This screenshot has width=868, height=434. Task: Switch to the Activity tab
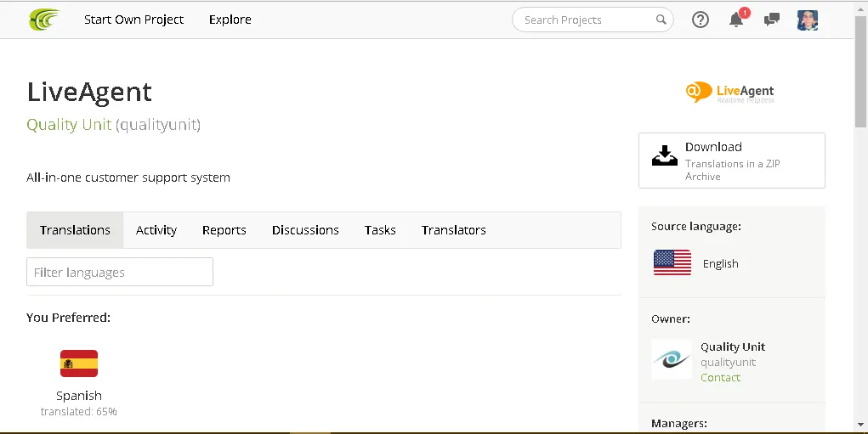(x=156, y=230)
